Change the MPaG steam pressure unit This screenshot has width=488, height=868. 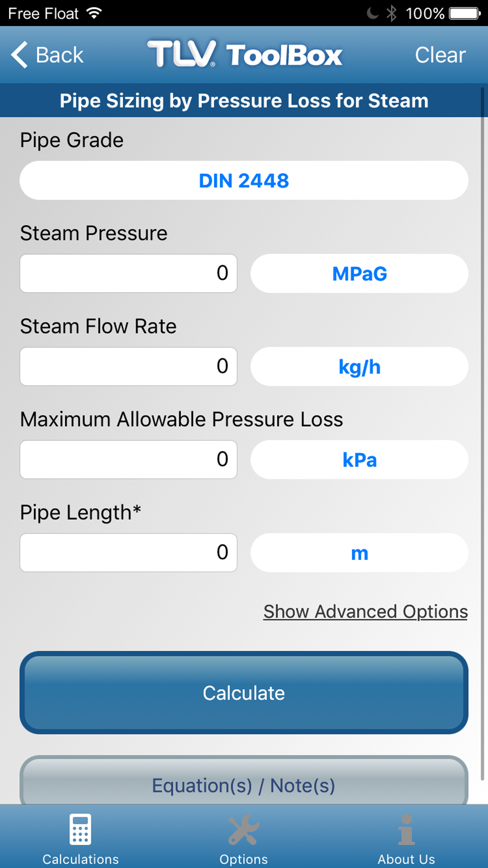pos(359,274)
